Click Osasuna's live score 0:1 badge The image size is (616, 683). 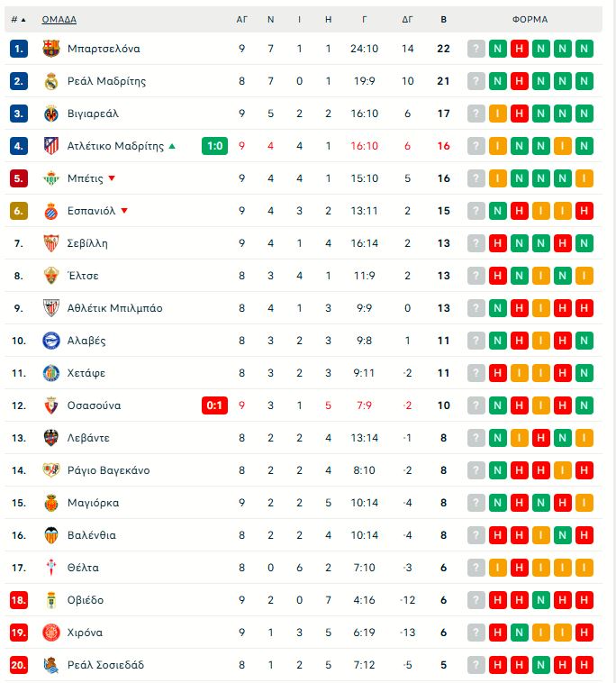[x=214, y=405]
